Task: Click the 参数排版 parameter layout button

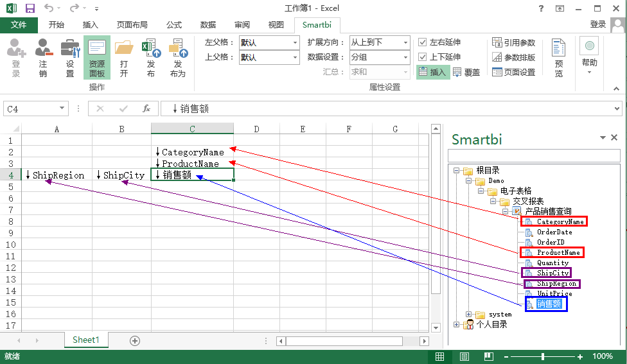Action: tap(513, 57)
